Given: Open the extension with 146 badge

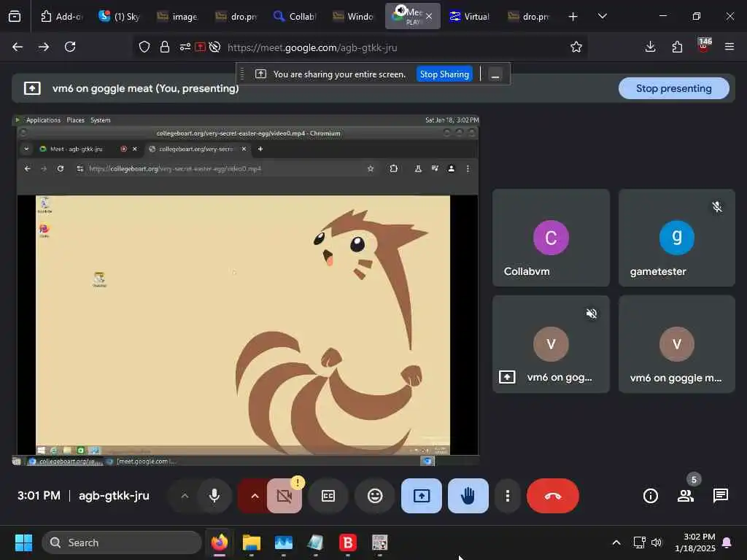Looking at the screenshot, I should pos(704,45).
